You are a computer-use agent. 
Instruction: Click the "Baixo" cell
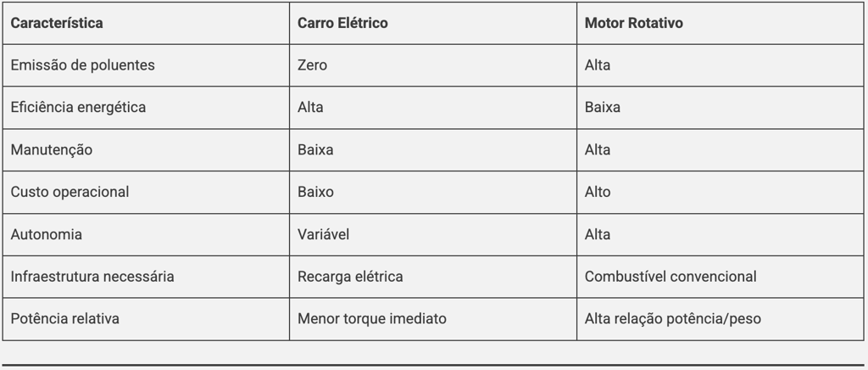[x=315, y=192]
